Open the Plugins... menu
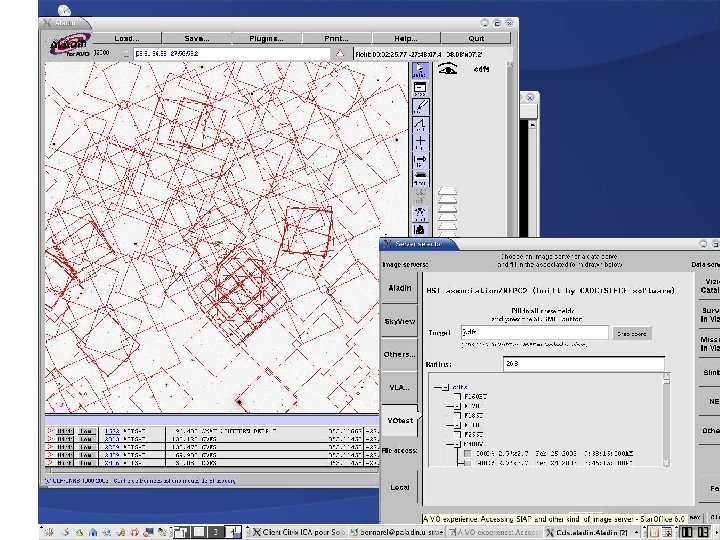 267,38
